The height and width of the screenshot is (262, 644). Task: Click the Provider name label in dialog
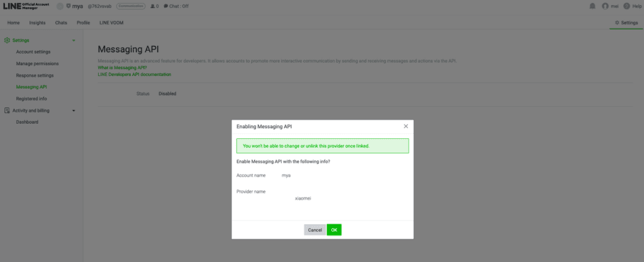[x=251, y=192]
